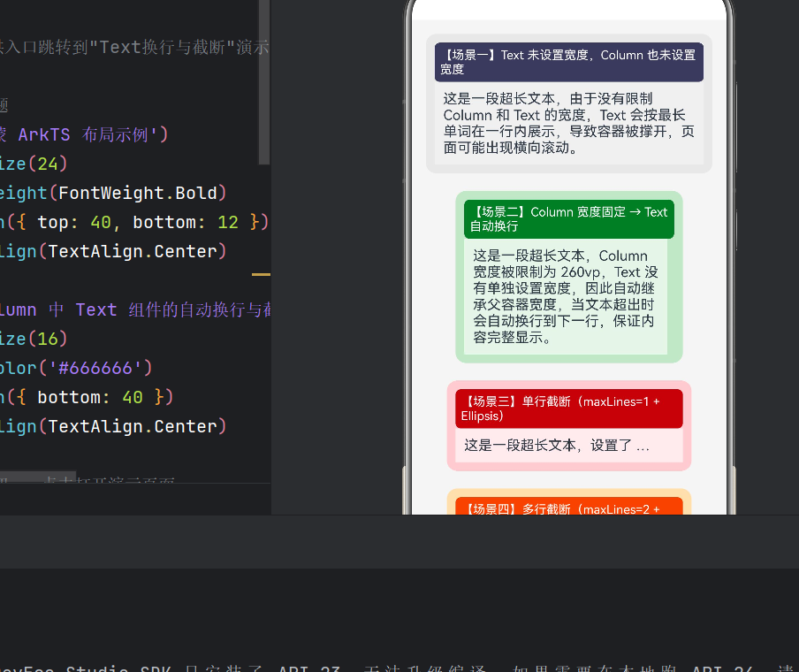
Task: Click the yellow warning stripe in editor gutter
Action: (x=261, y=274)
